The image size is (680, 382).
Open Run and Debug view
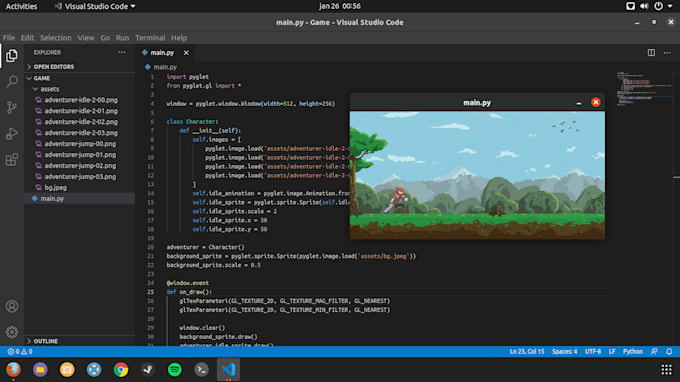(x=12, y=134)
